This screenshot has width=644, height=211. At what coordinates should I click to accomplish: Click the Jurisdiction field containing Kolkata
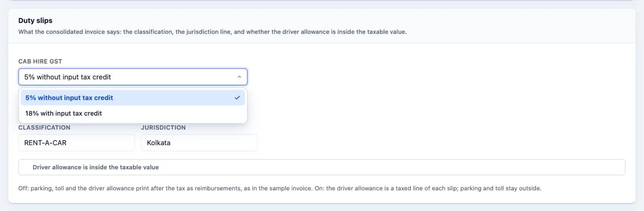click(199, 143)
